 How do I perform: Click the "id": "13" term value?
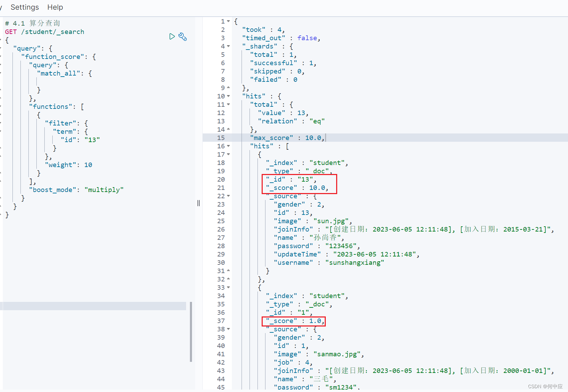(x=80, y=140)
